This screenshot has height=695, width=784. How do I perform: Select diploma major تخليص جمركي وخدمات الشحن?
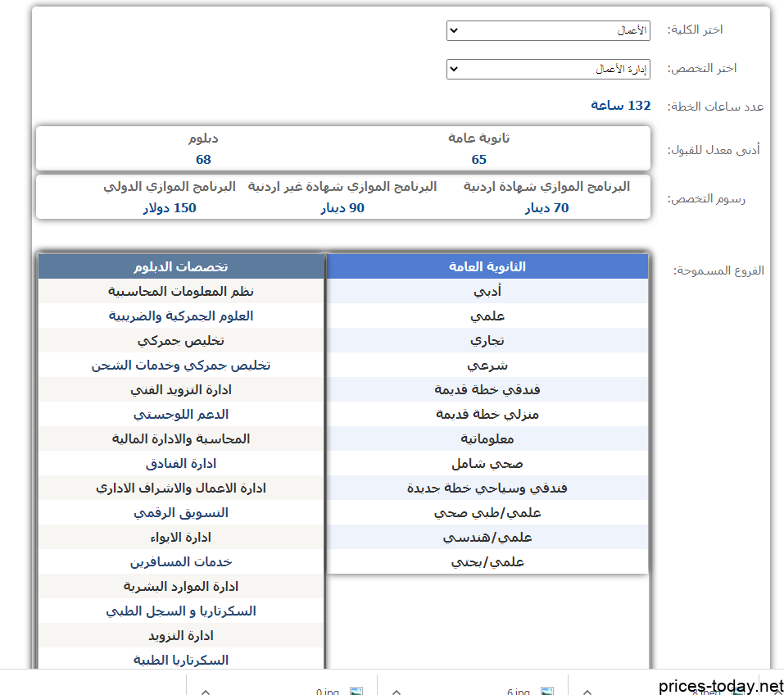pyautogui.click(x=181, y=365)
